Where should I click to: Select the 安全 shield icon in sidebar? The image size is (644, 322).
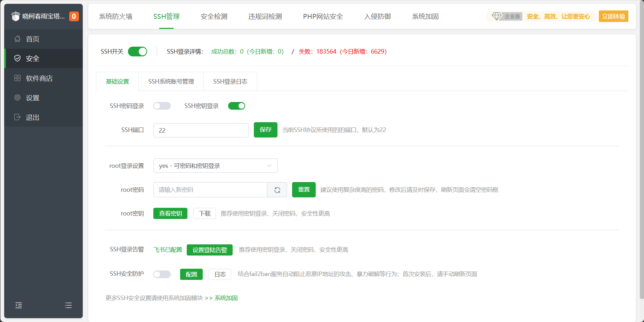tap(17, 58)
